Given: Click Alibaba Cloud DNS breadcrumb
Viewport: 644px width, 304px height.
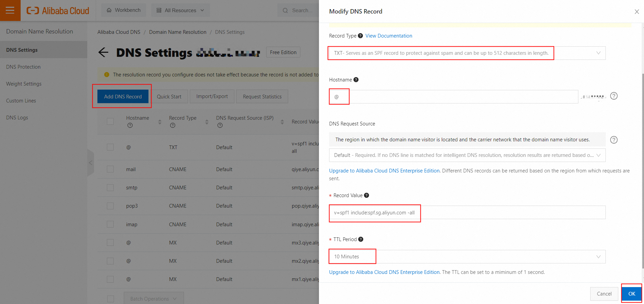Looking at the screenshot, I should coord(119,32).
